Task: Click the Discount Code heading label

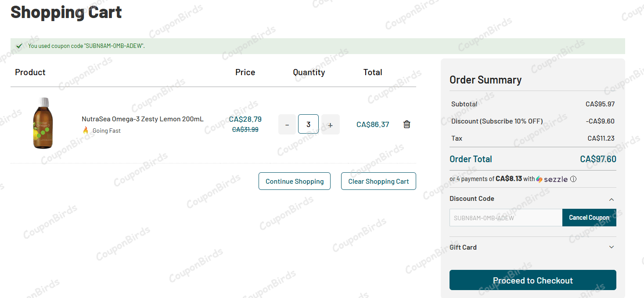Action: click(472, 199)
